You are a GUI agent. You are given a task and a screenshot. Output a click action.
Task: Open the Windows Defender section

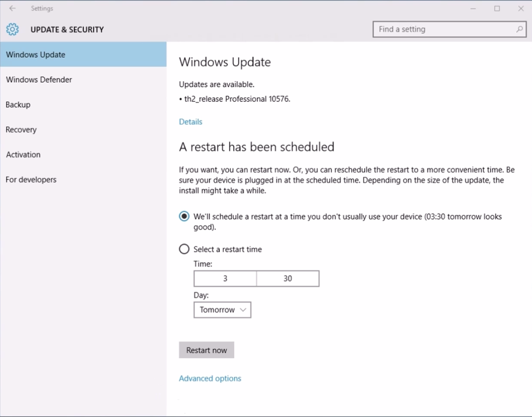pyautogui.click(x=83, y=80)
